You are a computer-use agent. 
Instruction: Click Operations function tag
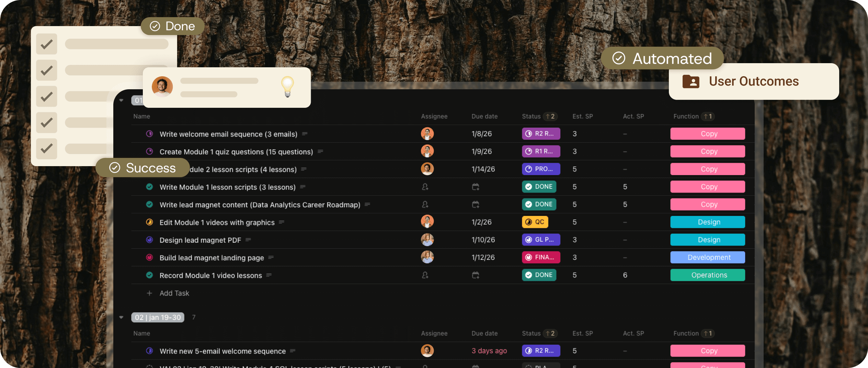point(708,275)
